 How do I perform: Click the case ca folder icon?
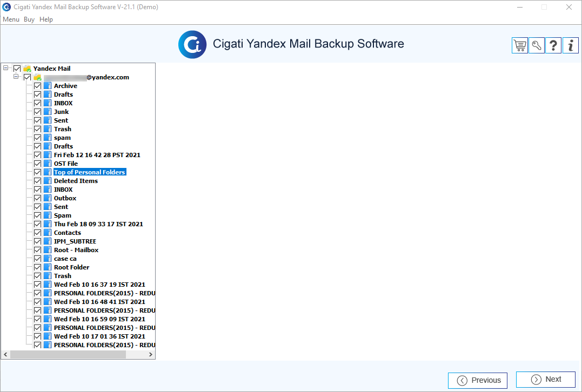(48, 259)
